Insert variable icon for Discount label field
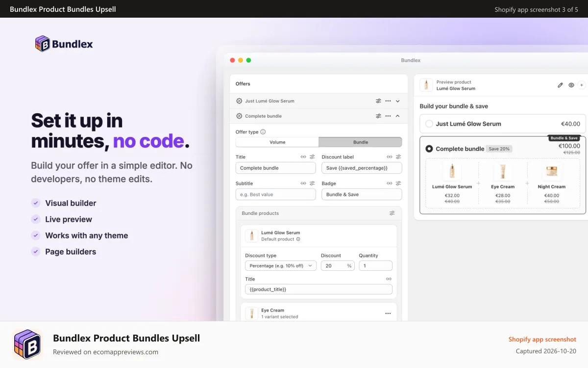Viewport: 588px width, 368px height. [390, 157]
